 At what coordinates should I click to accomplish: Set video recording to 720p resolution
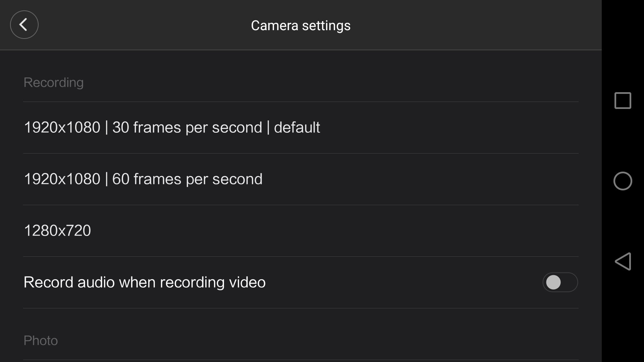point(57,231)
